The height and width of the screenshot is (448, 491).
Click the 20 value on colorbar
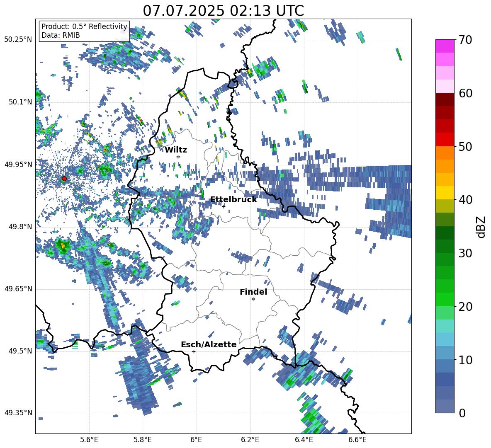(465, 306)
